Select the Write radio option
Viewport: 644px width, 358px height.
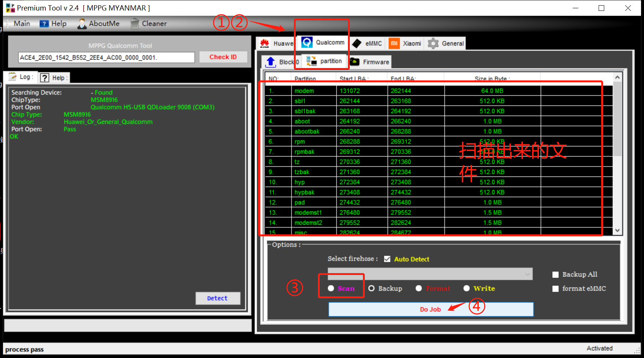(466, 288)
